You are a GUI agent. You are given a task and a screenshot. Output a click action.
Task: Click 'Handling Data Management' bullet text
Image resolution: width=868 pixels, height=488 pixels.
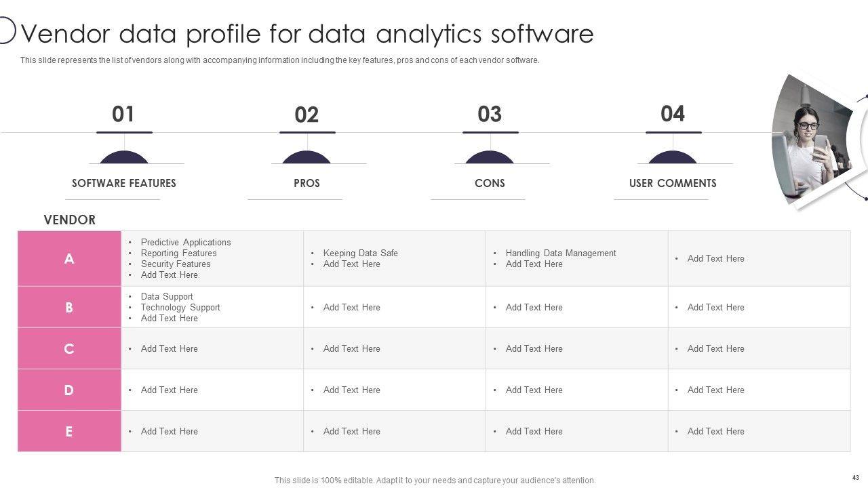pyautogui.click(x=561, y=253)
